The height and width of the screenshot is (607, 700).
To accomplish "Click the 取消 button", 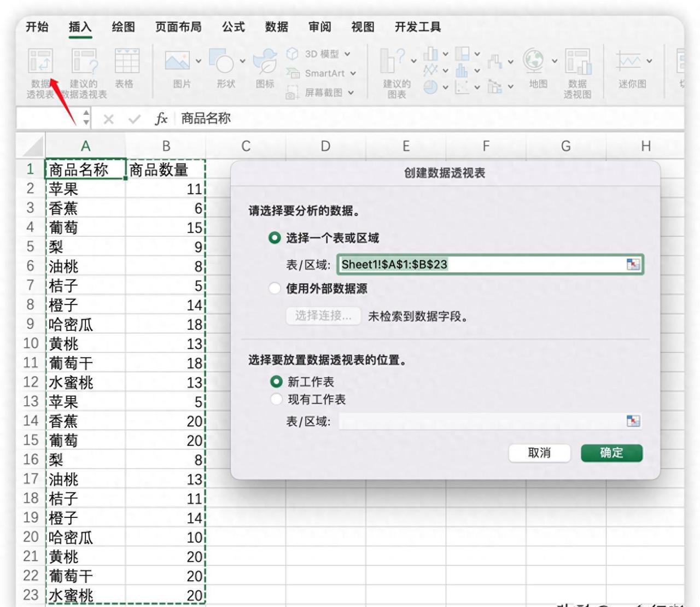I will click(x=539, y=453).
